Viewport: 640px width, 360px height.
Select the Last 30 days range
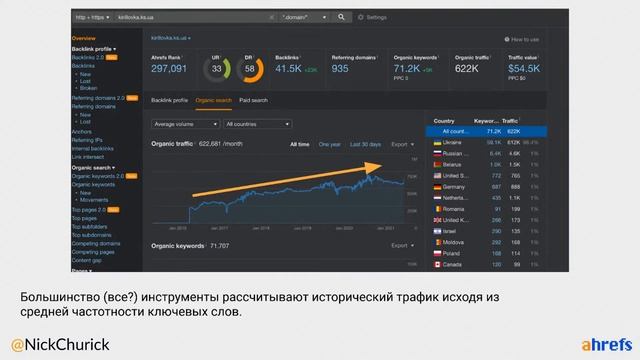coord(365,144)
